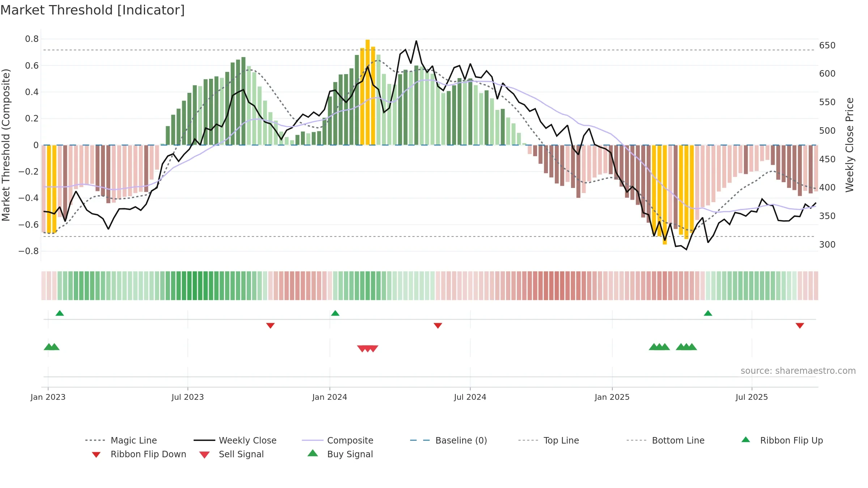Click the ribbon flip down marker in late 2023
868x488 pixels.
271,326
